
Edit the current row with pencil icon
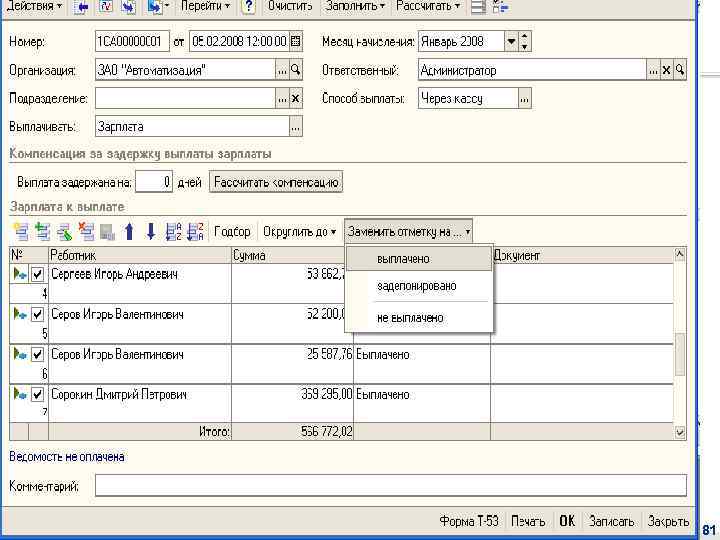(65, 231)
